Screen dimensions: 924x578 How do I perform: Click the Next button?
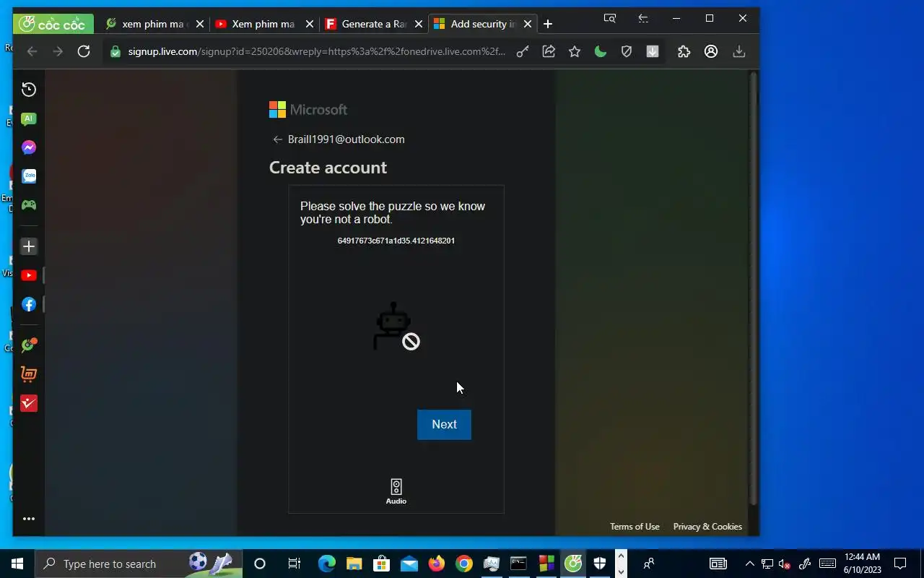point(444,424)
